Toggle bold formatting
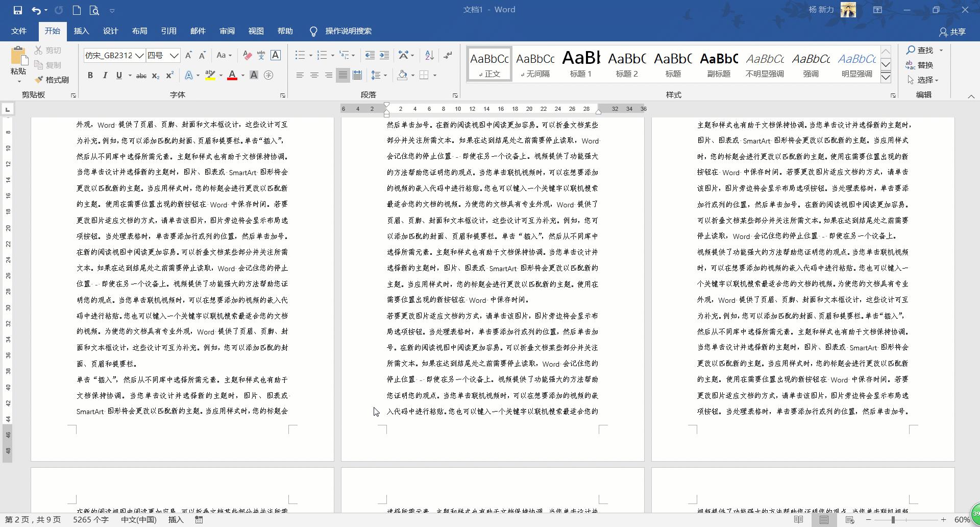 coord(90,76)
